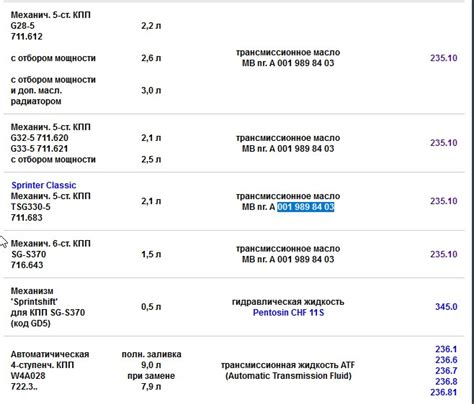Click the G33-5 711.621 text
Screen dimensions: 474x404
click(x=39, y=149)
